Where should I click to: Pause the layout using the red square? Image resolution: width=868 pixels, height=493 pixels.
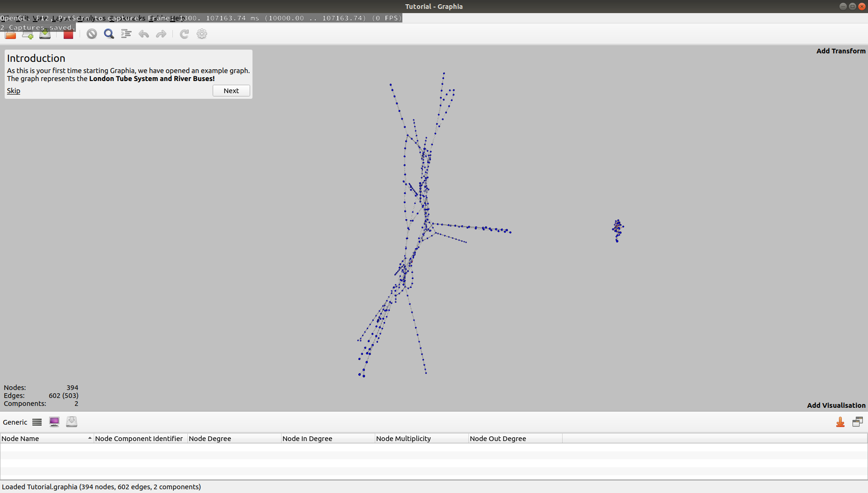pos(68,34)
